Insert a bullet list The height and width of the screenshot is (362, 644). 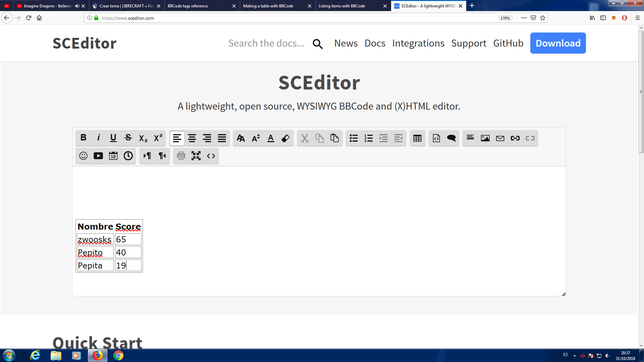[x=354, y=138]
